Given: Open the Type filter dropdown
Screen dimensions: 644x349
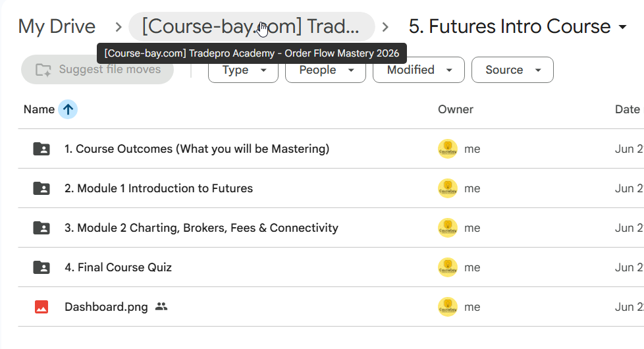Looking at the screenshot, I should 243,70.
